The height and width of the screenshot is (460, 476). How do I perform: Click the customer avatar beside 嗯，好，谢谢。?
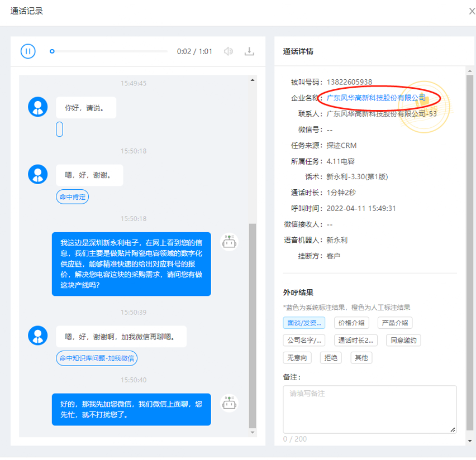[37, 175]
